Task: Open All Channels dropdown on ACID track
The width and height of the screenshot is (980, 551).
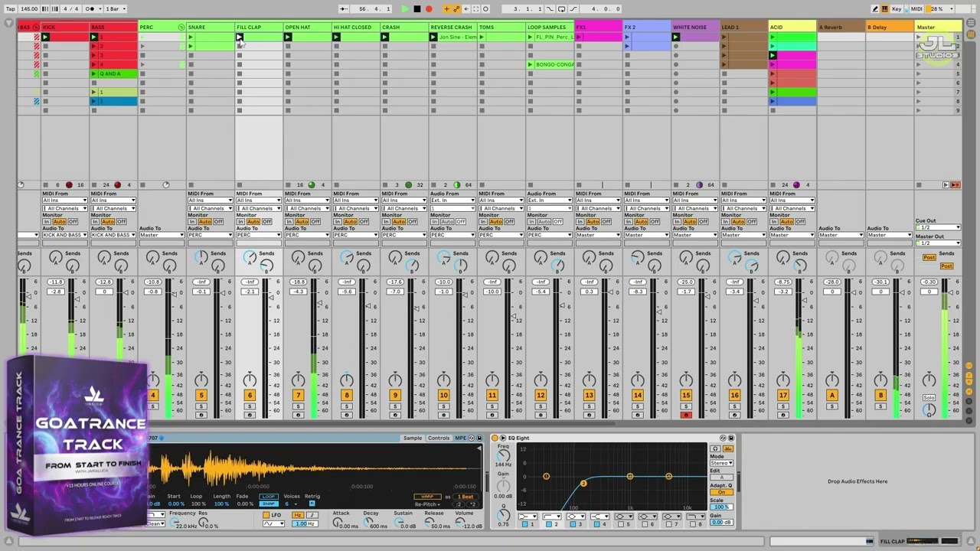Action: pos(792,208)
